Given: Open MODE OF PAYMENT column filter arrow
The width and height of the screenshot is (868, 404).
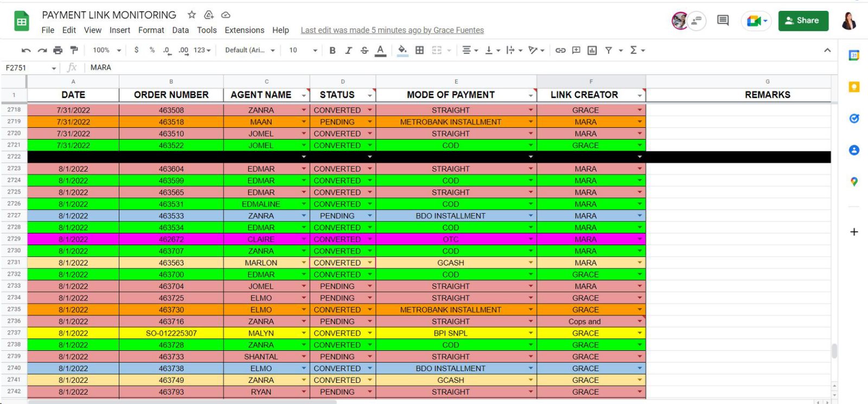Looking at the screenshot, I should point(531,95).
